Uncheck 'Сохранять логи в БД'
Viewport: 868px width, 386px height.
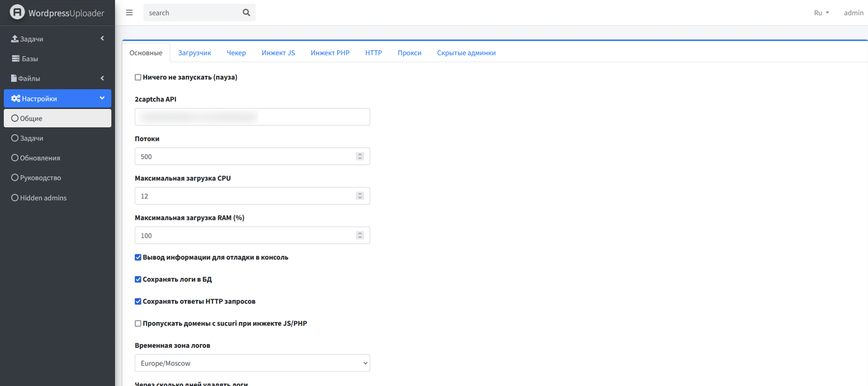(138, 279)
